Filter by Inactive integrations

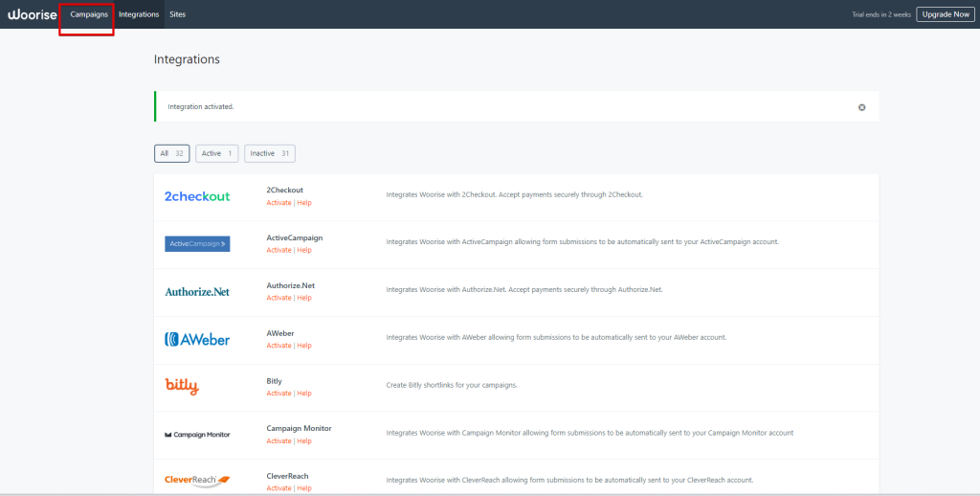[x=270, y=153]
